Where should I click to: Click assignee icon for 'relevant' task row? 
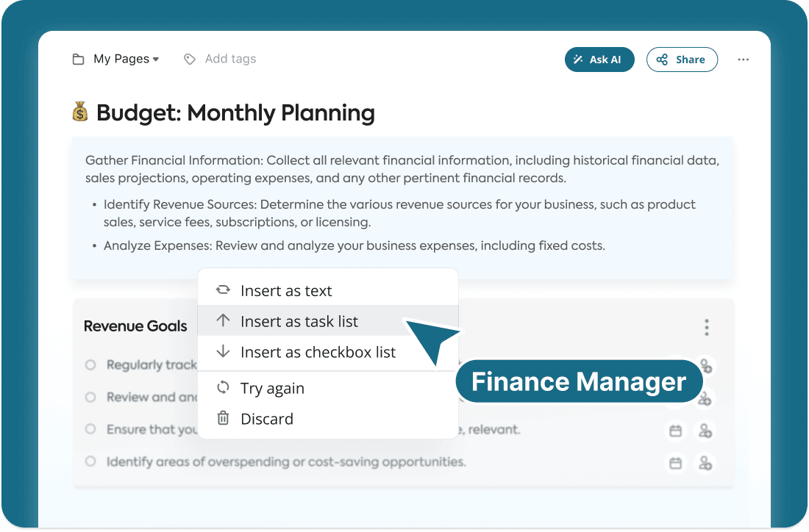click(705, 431)
